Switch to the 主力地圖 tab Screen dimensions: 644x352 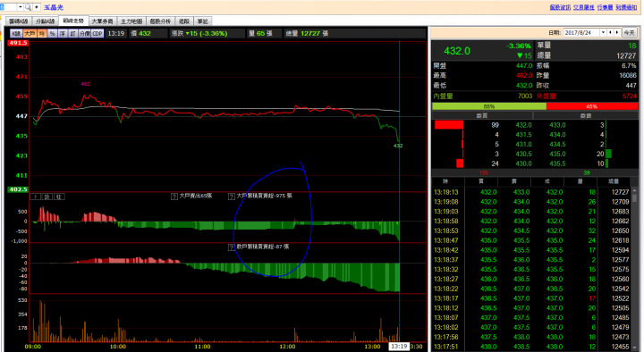pos(131,21)
